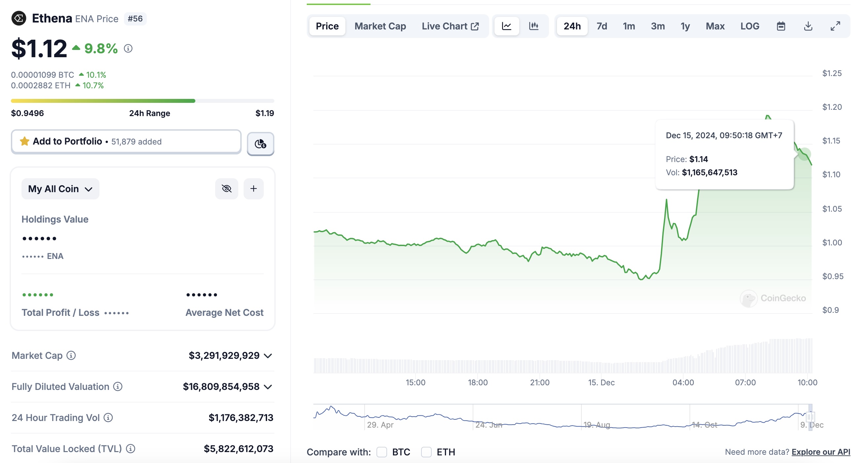The image size is (868, 463).
Task: Switch to candlestick chart icon
Action: (x=534, y=26)
